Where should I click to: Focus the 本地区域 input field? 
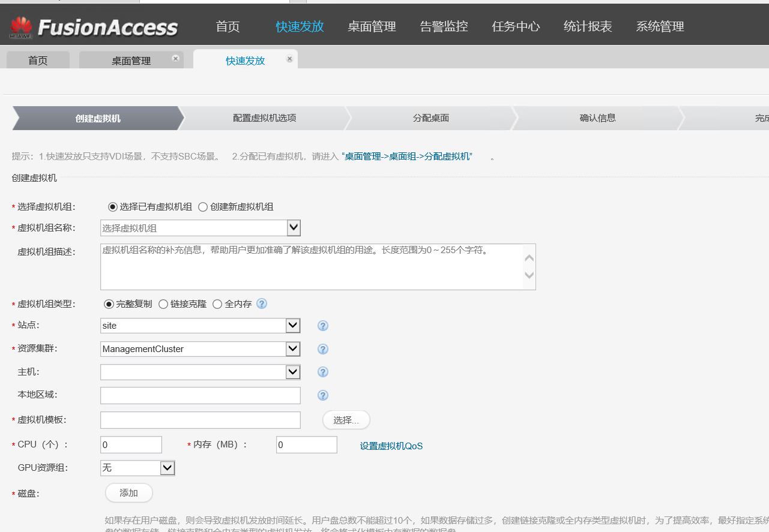tap(201, 396)
